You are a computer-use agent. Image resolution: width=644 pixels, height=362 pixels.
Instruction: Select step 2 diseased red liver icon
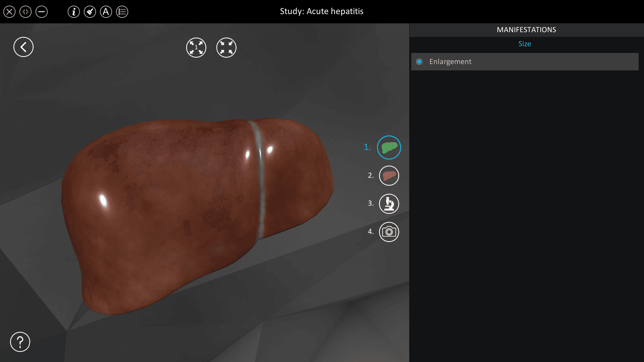click(x=389, y=176)
